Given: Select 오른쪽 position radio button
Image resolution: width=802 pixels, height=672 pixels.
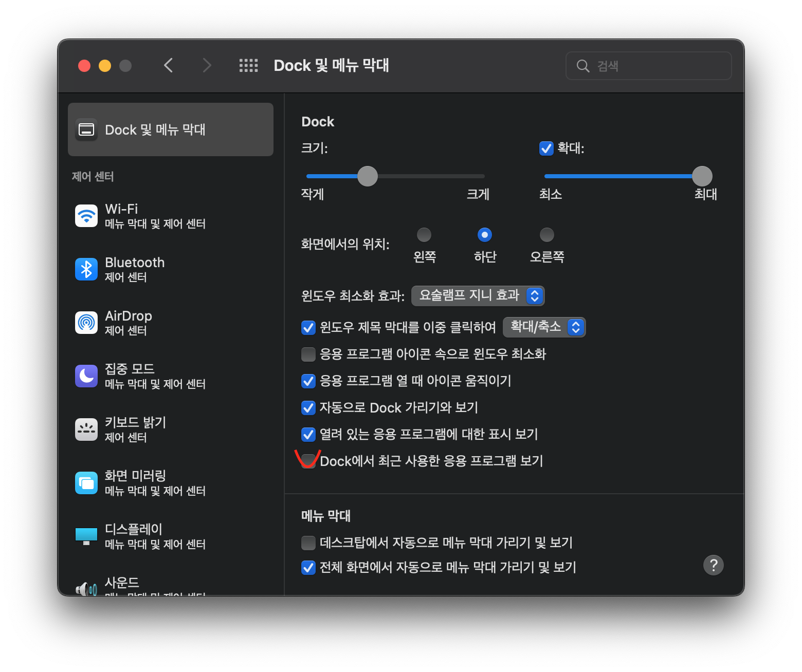Looking at the screenshot, I should (547, 235).
